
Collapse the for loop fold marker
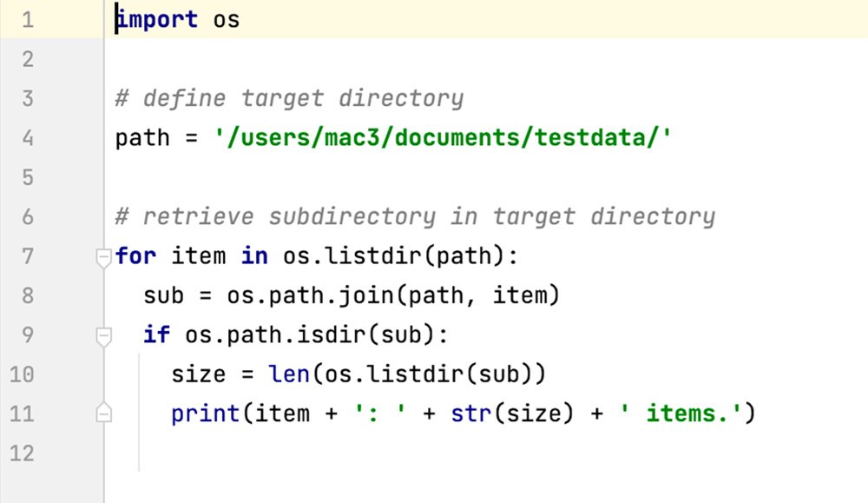(104, 256)
